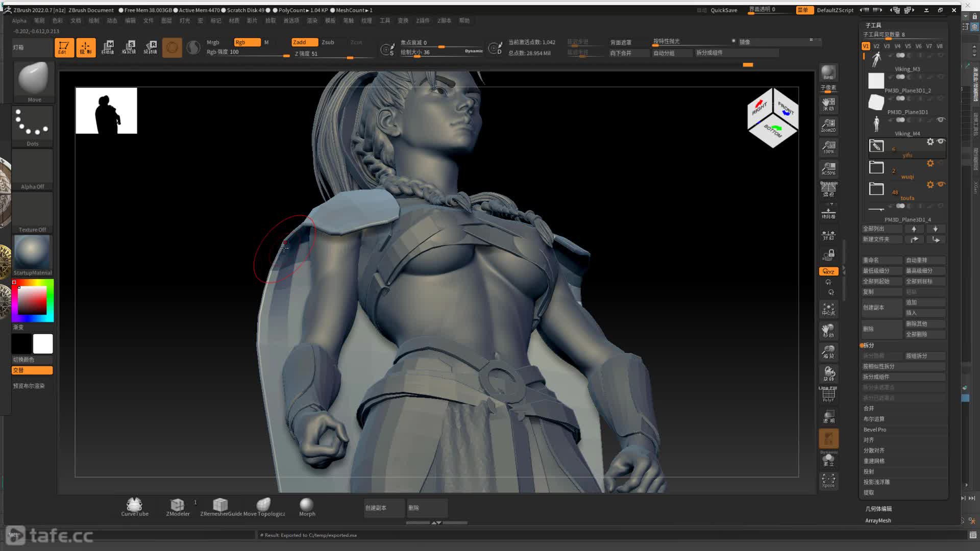
Task: Toggle Dynamic brush size
Action: point(474,51)
